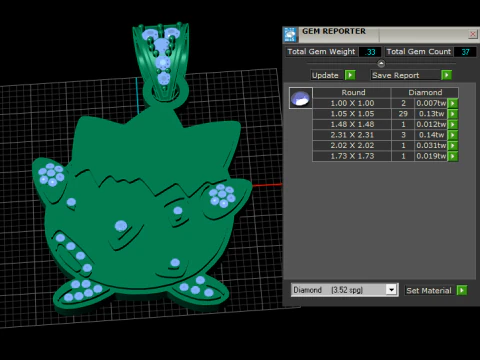The height and width of the screenshot is (360, 480).
Task: Open the Diamond (3.52 spg) material dropdown
Action: [x=392, y=290]
